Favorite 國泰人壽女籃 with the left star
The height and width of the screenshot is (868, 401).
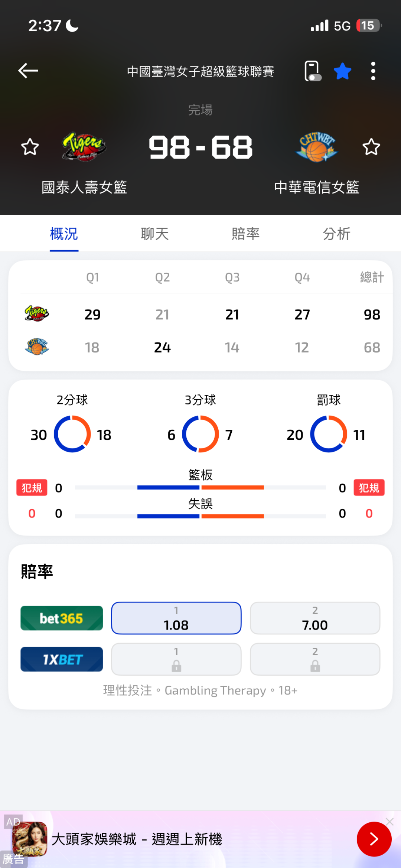30,147
